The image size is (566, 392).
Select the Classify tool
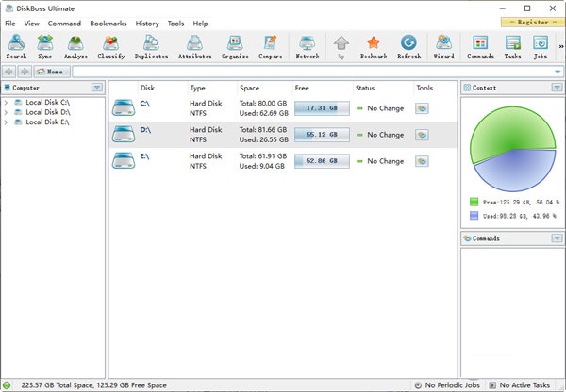(x=111, y=47)
